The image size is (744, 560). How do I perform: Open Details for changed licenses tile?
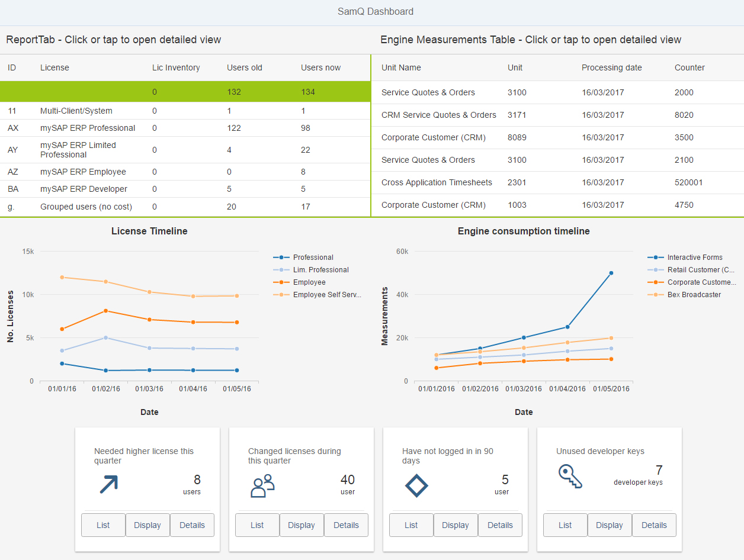tap(346, 525)
